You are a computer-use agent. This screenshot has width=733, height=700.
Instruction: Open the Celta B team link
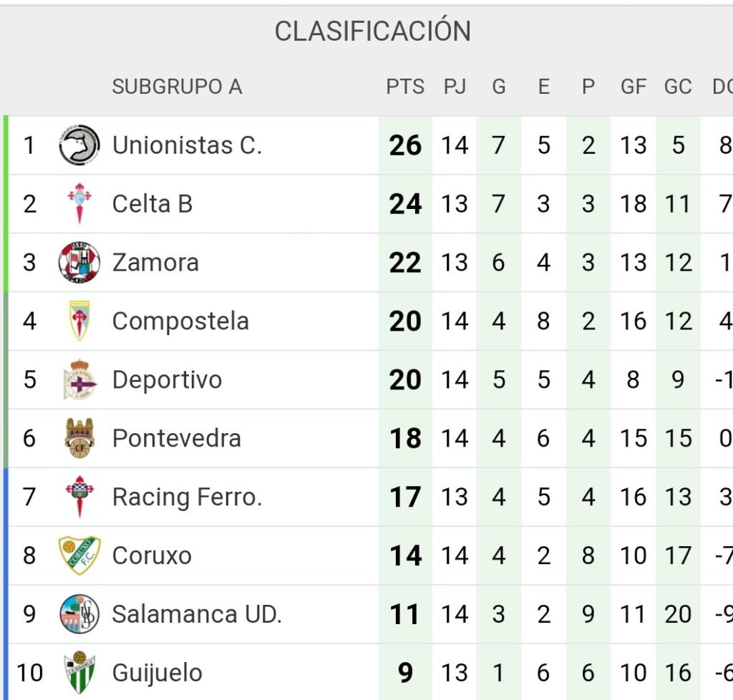point(152,204)
